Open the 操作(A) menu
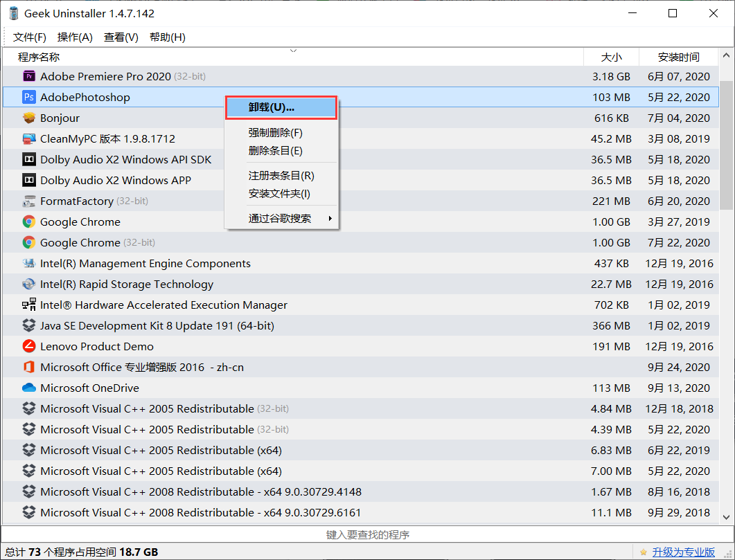Viewport: 735px width, 560px height. [x=75, y=37]
